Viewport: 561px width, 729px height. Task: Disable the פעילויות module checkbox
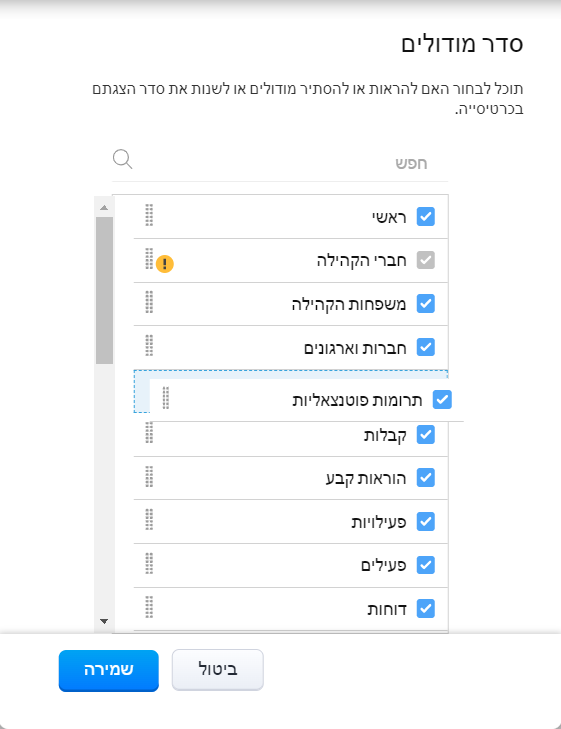click(x=426, y=522)
